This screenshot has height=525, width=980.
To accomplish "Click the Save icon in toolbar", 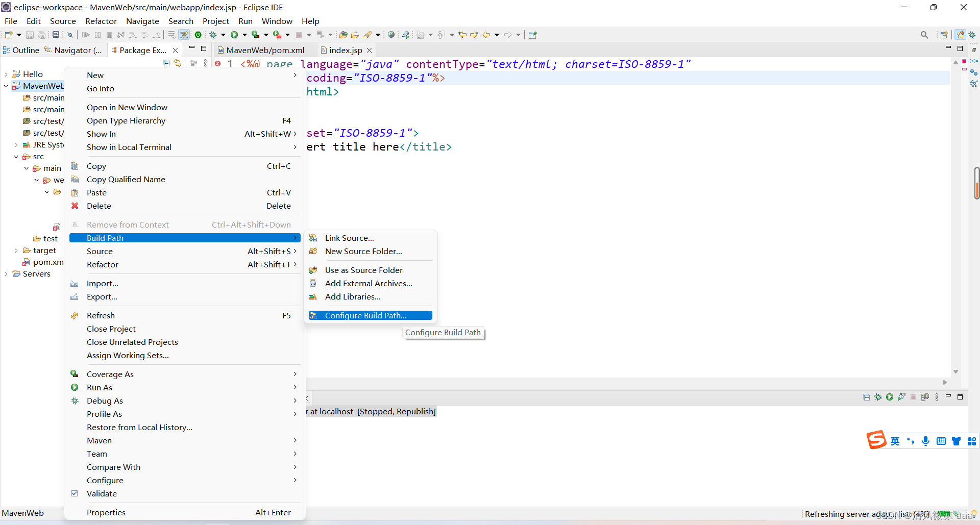I will pyautogui.click(x=30, y=34).
